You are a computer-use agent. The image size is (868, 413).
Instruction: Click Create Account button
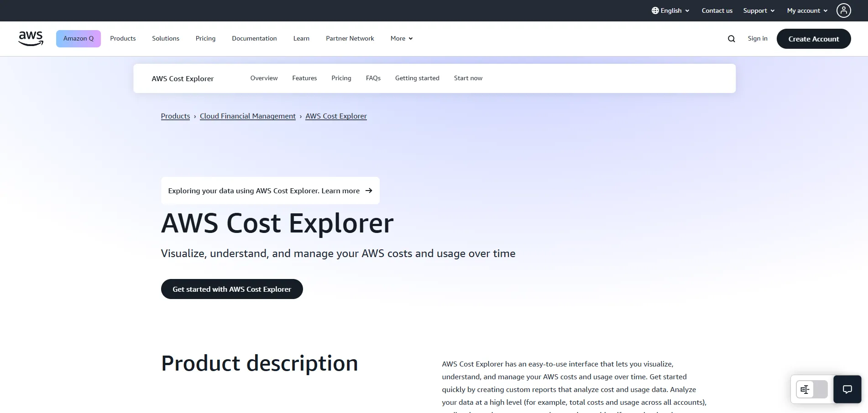coord(814,39)
